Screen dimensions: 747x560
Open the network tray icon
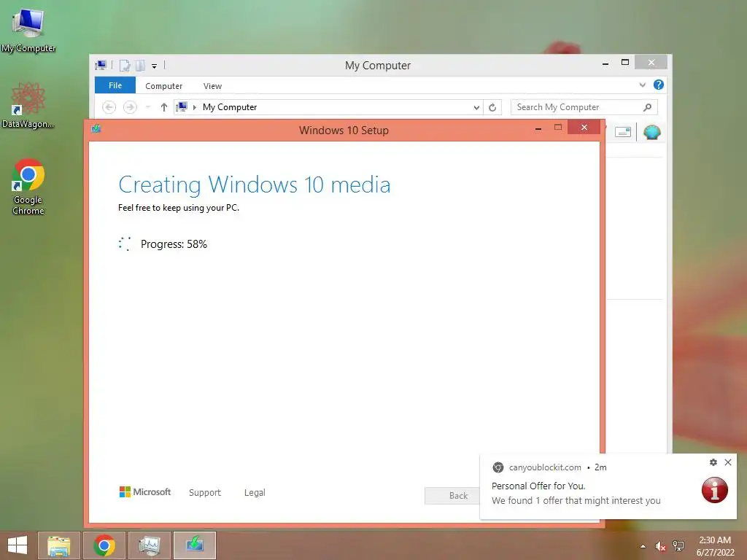coord(678,546)
